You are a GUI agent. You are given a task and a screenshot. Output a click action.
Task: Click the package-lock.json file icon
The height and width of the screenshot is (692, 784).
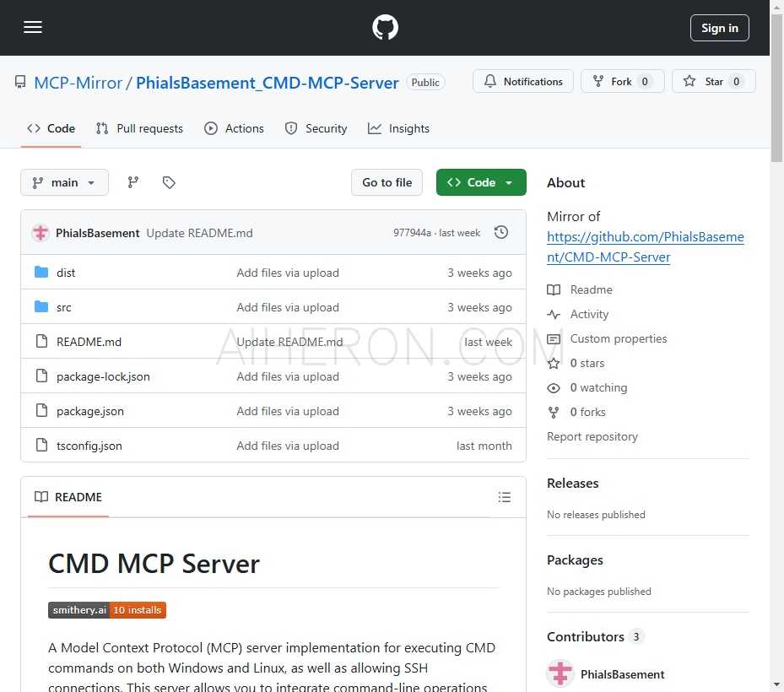coord(41,376)
